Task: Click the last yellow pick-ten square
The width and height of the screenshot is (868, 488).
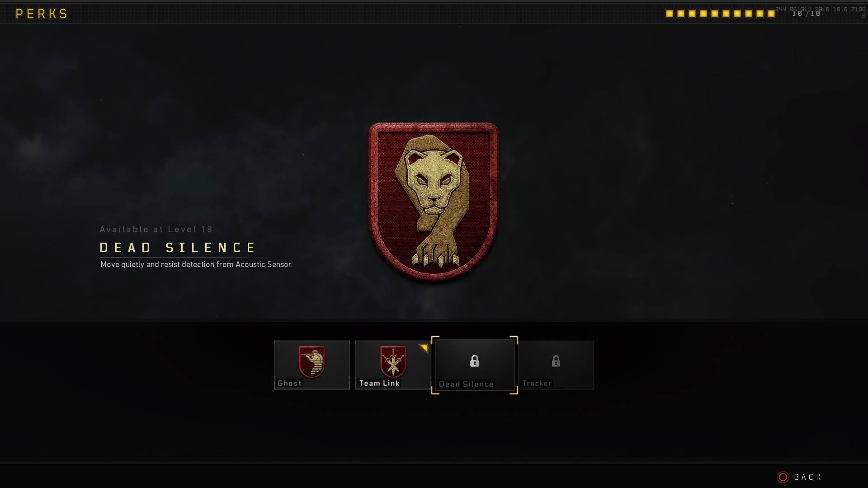Action: click(x=771, y=14)
